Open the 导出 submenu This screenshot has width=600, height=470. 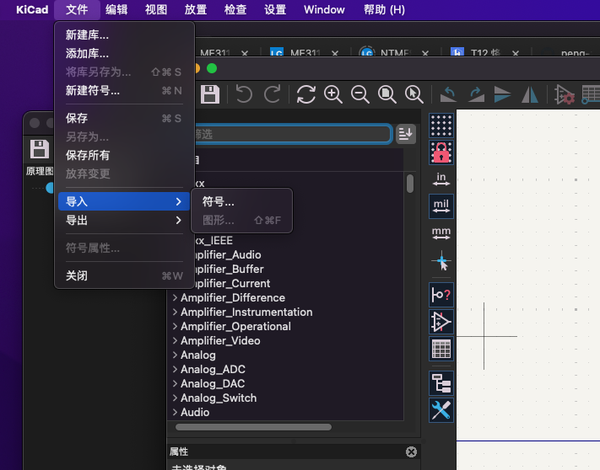124,220
